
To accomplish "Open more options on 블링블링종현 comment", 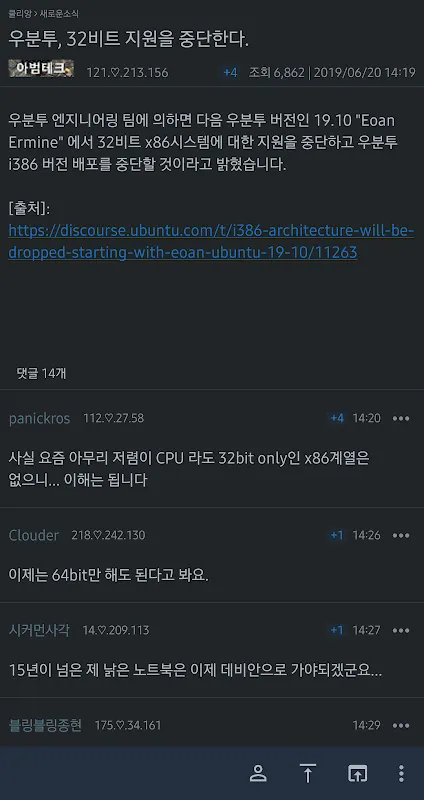I will click(401, 725).
